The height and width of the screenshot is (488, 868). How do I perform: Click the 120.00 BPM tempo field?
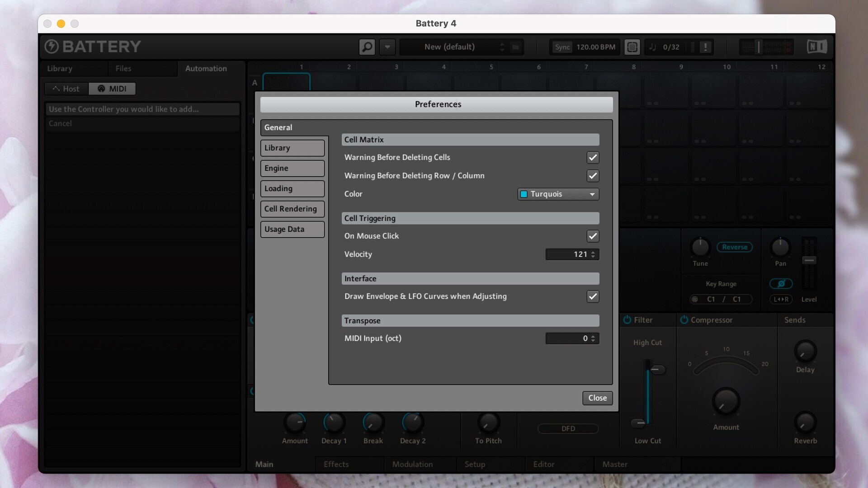(596, 47)
